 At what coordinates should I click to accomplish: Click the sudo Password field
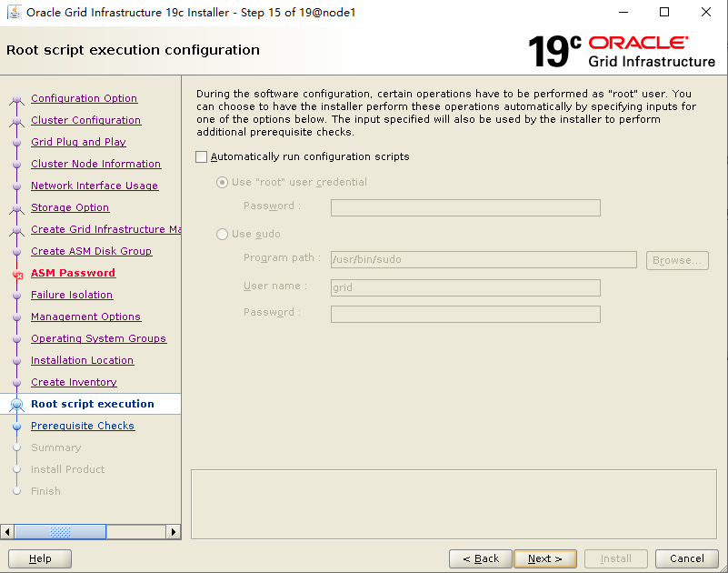tap(465, 314)
